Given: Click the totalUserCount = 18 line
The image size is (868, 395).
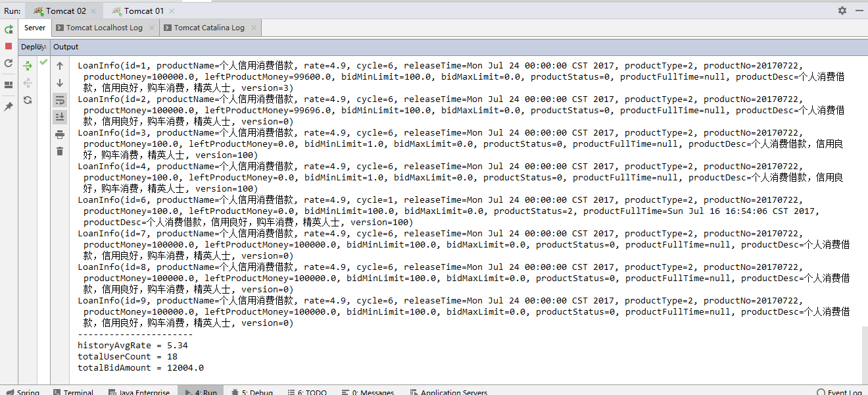Looking at the screenshot, I should 128,356.
